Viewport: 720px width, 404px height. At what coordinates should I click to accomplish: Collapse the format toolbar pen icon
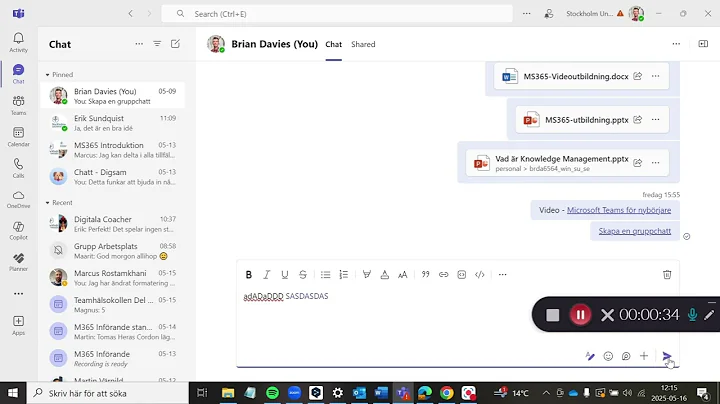click(590, 356)
